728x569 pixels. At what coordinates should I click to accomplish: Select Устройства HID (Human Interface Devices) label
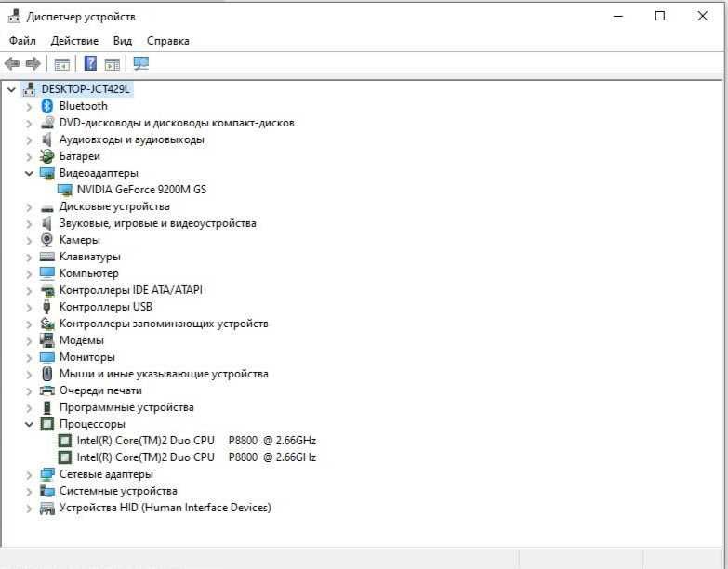pyautogui.click(x=165, y=508)
